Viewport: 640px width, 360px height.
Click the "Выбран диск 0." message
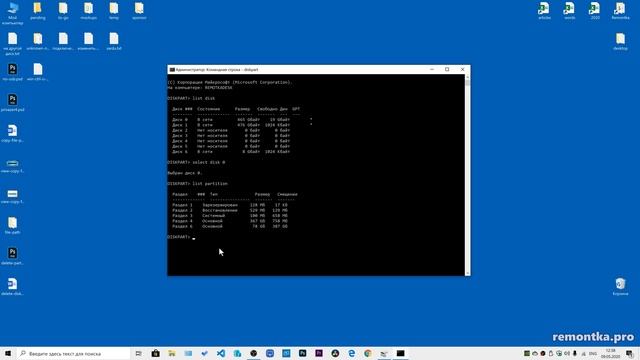point(184,173)
